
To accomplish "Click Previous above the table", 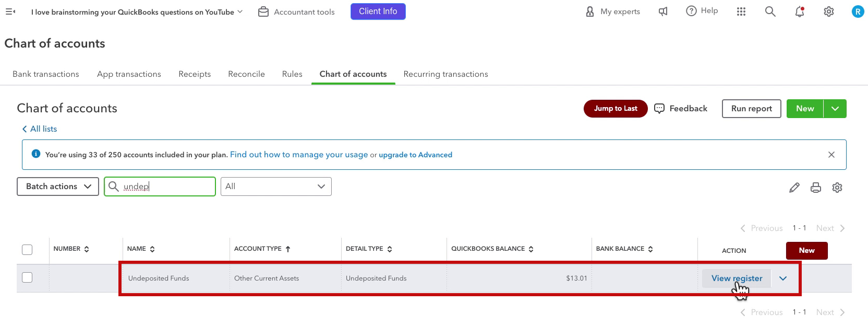I will (762, 228).
